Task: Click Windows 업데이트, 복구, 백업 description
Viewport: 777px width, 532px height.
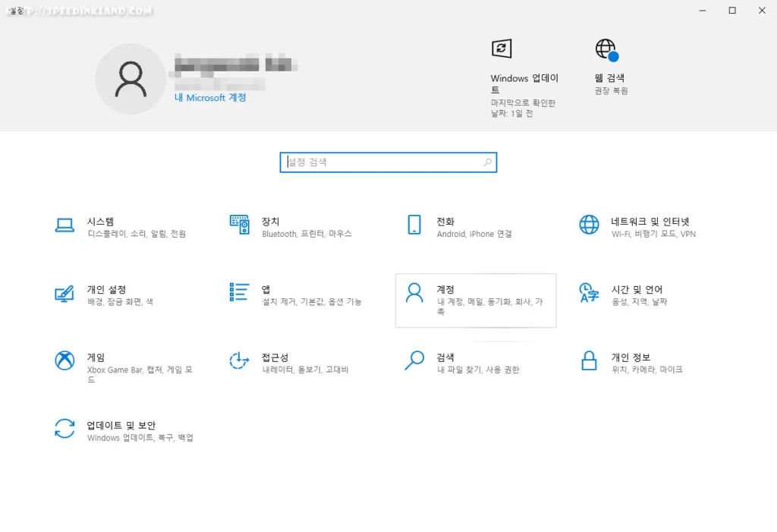Action: click(140, 437)
